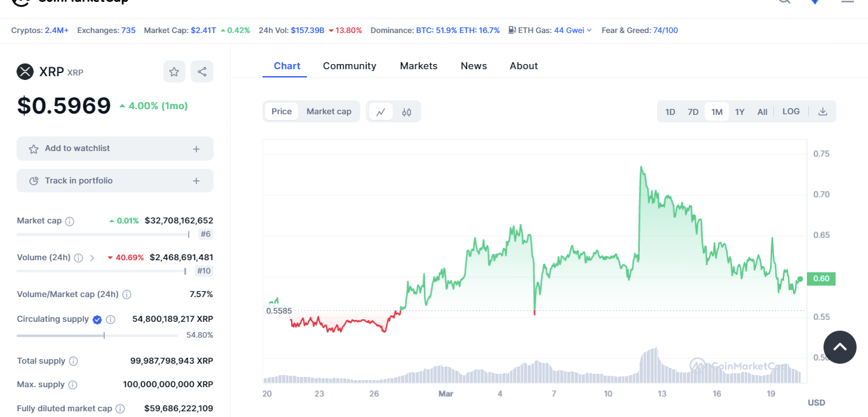Select the All time range

point(763,112)
